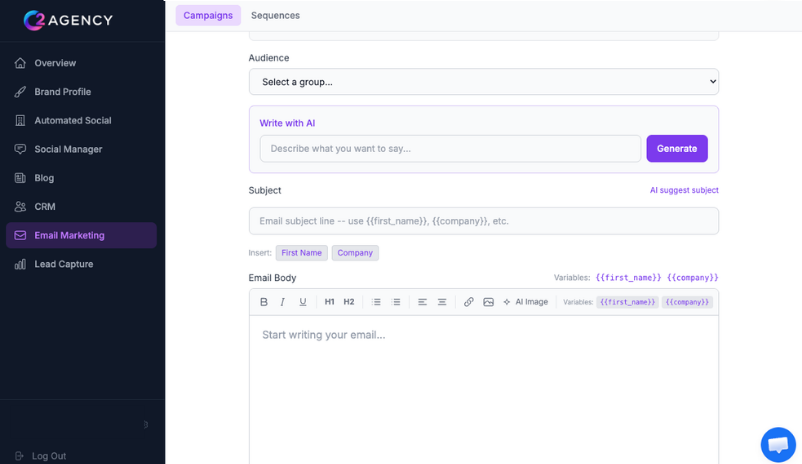Click the Automated Social building icon
Image resolution: width=802 pixels, height=464 pixels.
(x=20, y=120)
